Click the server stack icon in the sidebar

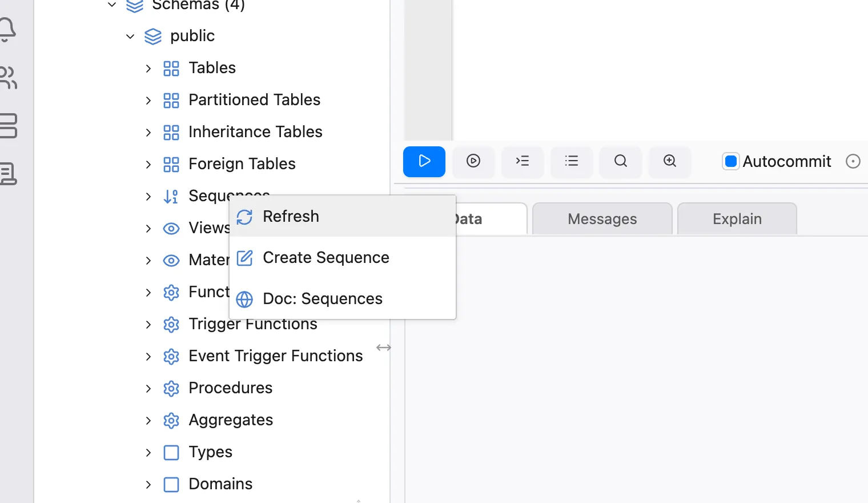tap(8, 126)
